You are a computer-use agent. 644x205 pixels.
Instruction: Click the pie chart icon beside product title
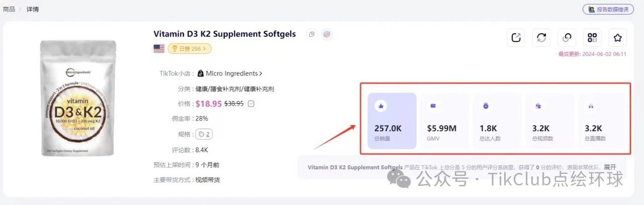point(312,34)
